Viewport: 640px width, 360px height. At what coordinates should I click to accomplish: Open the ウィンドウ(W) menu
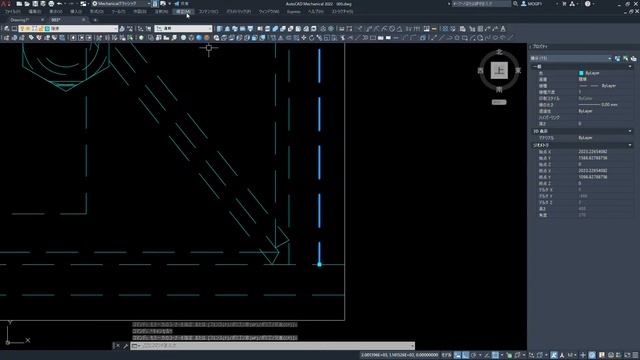click(269, 12)
